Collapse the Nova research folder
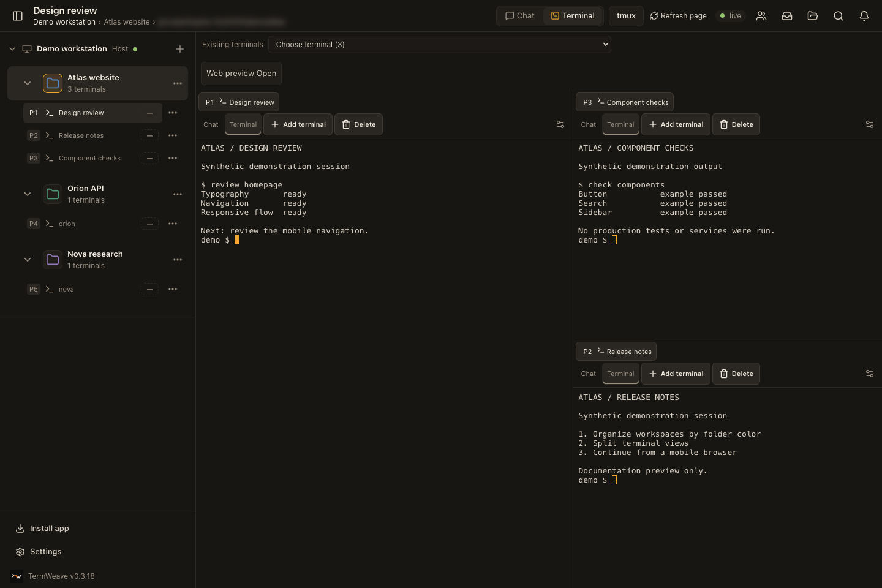Screen dimensions: 882x588 (28, 260)
